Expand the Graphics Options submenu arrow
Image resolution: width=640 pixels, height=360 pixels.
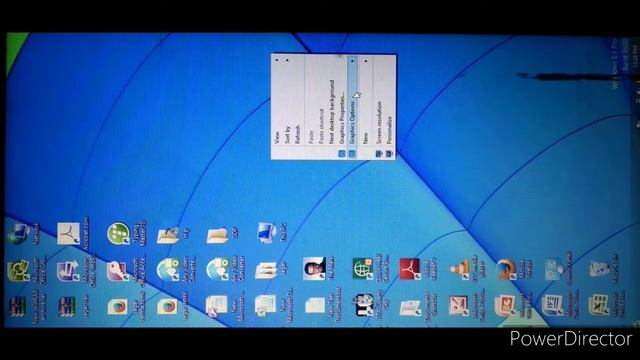pos(353,61)
